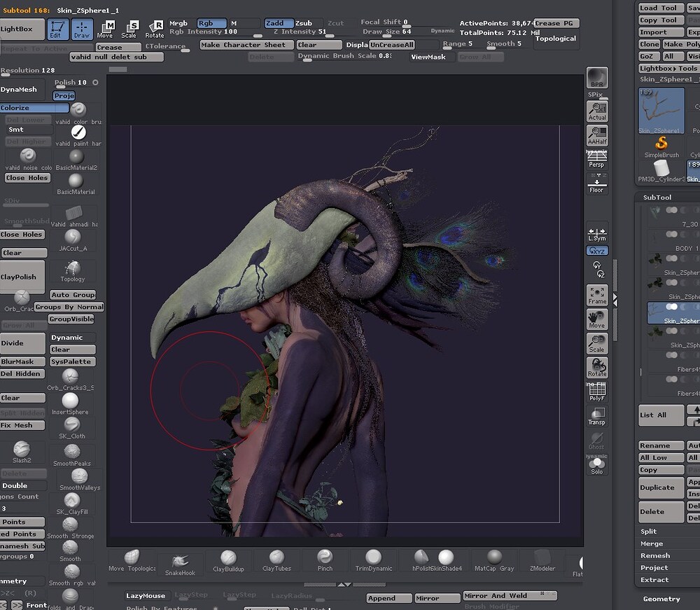This screenshot has width=700, height=610.
Task: Toggle L.Sym local symmetry
Action: [597, 235]
